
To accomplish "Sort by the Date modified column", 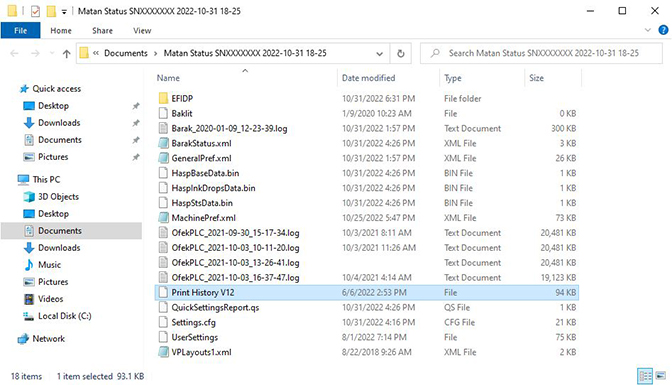I will [x=369, y=78].
